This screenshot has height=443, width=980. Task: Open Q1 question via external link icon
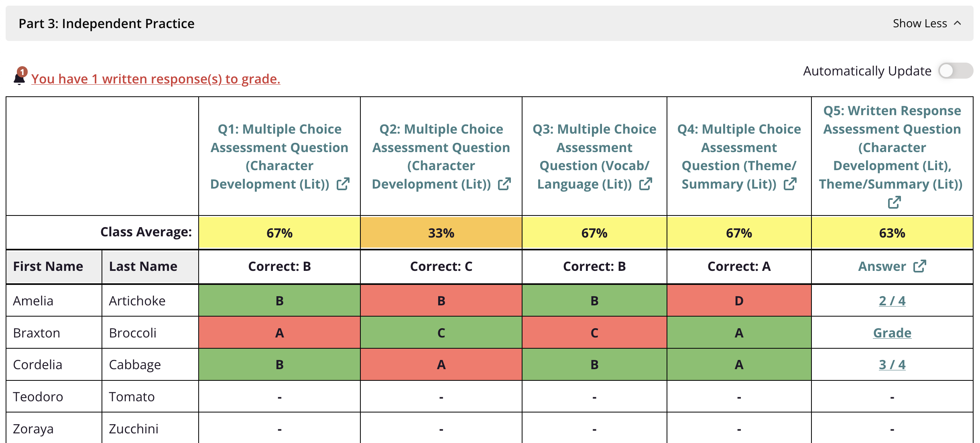pos(343,184)
